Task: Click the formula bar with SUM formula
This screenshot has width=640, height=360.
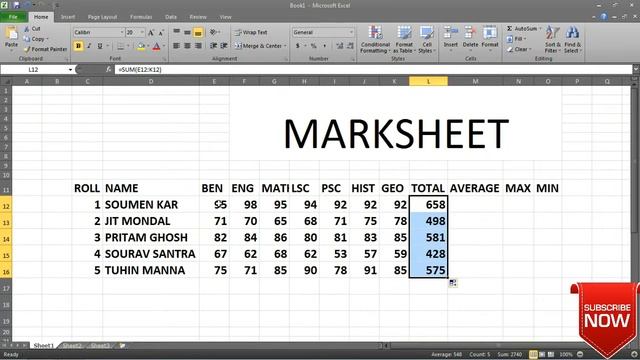Action: [x=373, y=70]
